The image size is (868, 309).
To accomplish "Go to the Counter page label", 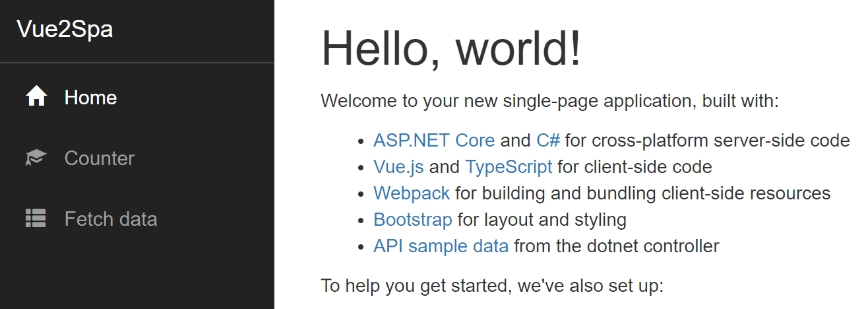I will (x=100, y=158).
